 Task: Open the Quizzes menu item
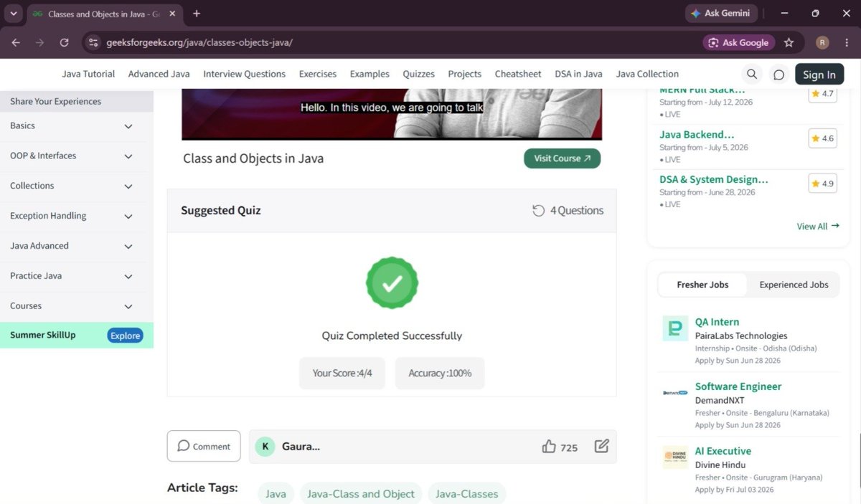coord(418,74)
